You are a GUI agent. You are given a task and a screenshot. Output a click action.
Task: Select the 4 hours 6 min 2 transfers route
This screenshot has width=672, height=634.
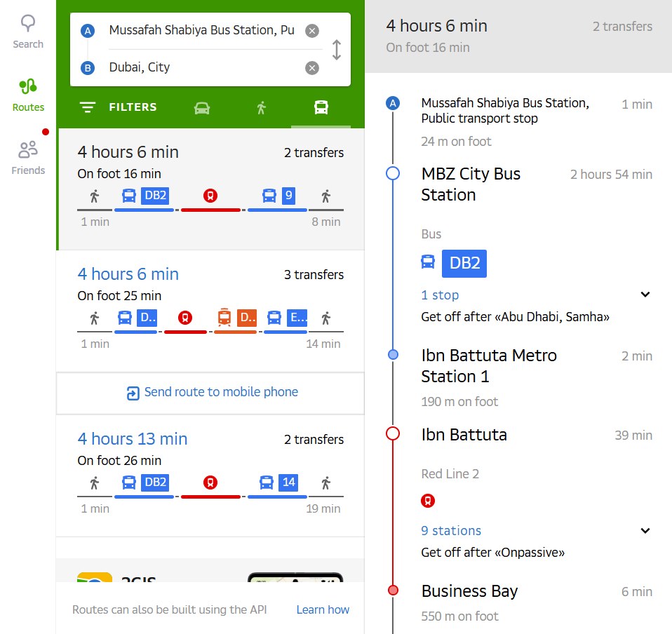(x=210, y=189)
